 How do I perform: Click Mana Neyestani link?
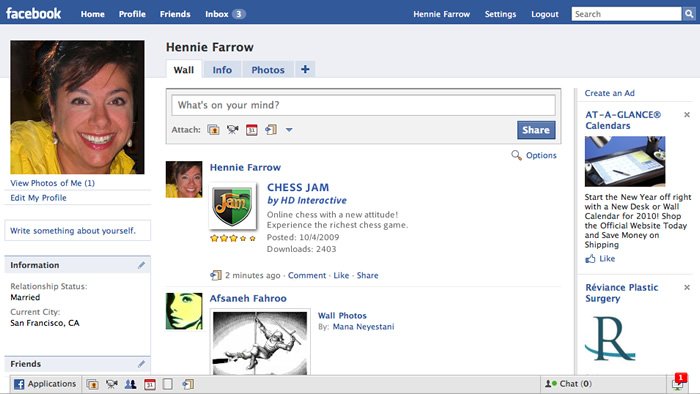tap(363, 327)
